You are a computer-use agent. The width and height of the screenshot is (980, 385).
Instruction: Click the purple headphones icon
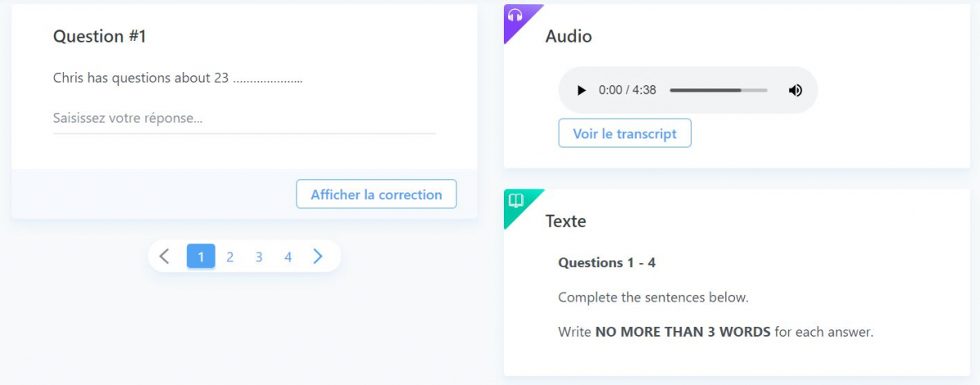514,15
